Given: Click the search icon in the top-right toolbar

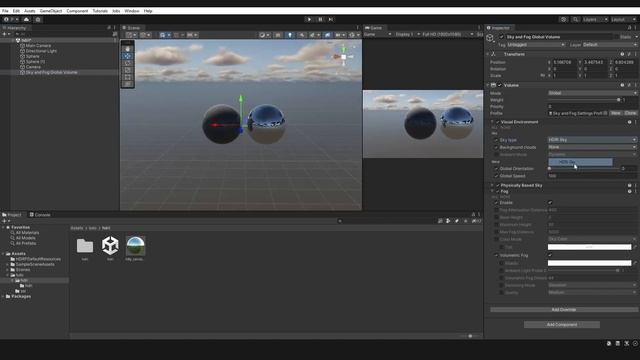Looking at the screenshot, I should (x=575, y=19).
